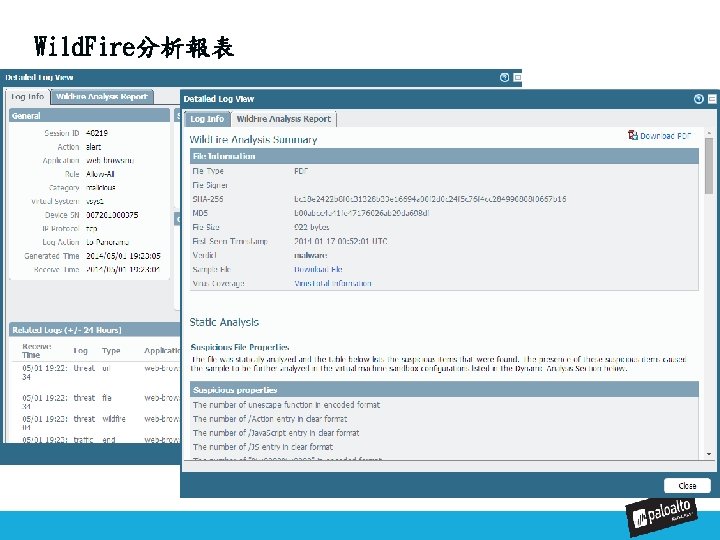720x540 pixels.
Task: Click the Suspicious File Properties heading
Action: tap(240, 347)
